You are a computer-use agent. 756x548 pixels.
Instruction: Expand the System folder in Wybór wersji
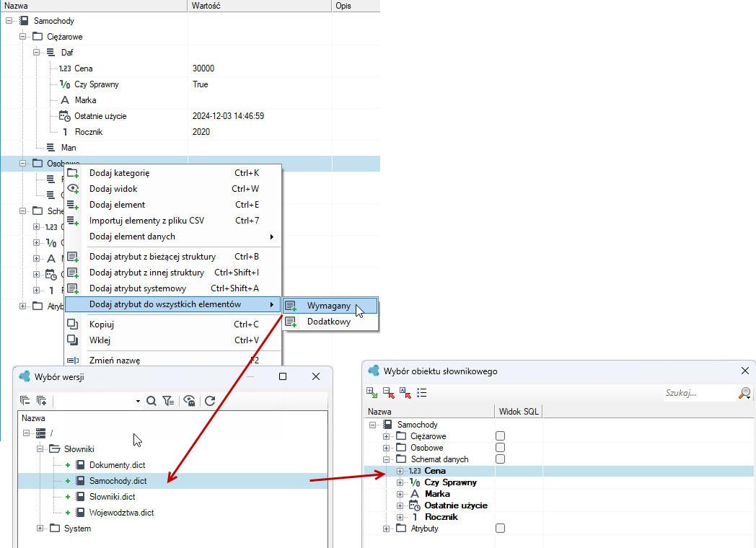coord(40,529)
